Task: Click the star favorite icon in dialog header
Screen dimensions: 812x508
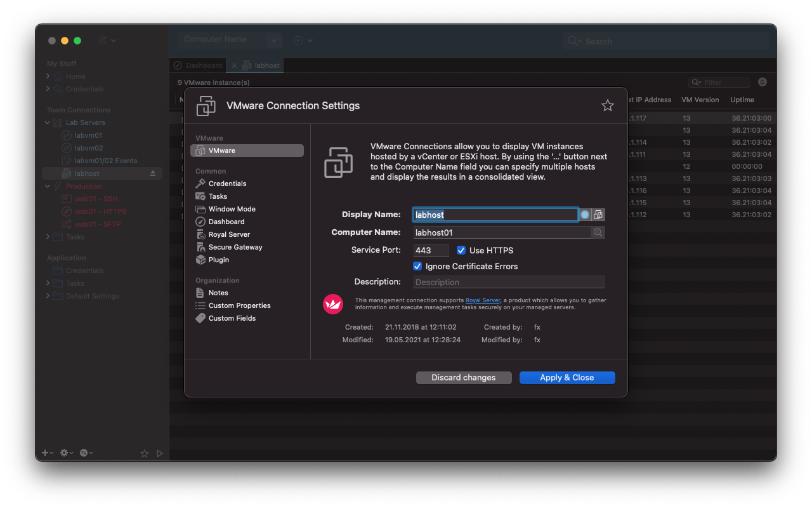Action: [607, 105]
